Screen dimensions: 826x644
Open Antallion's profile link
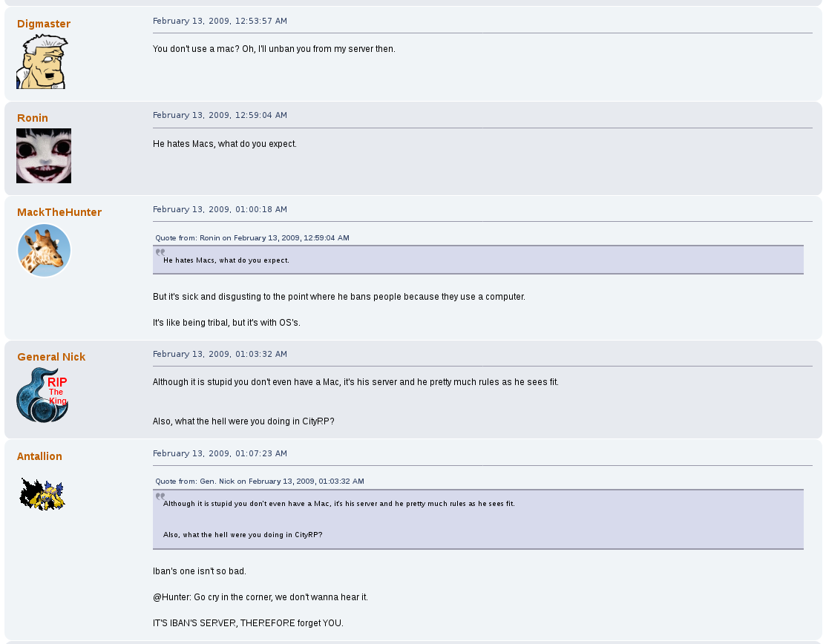pos(39,456)
